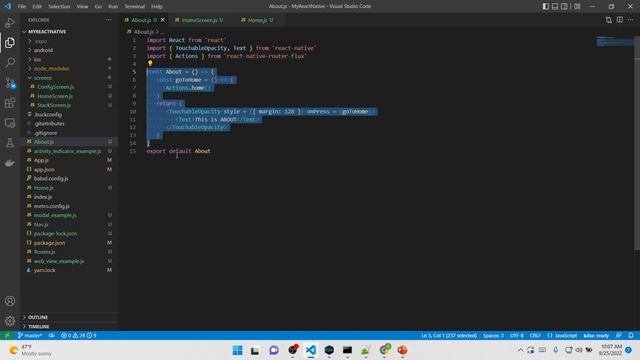The height and width of the screenshot is (360, 640).
Task: Toggle primary side bar layout icon
Action: coord(546,6)
